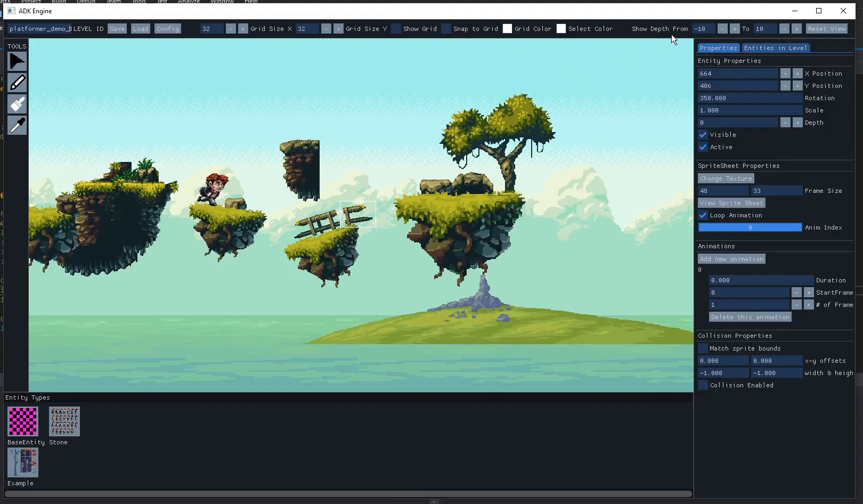Increase Grid Size Y with plus button
This screenshot has width=863, height=504.
click(x=338, y=29)
